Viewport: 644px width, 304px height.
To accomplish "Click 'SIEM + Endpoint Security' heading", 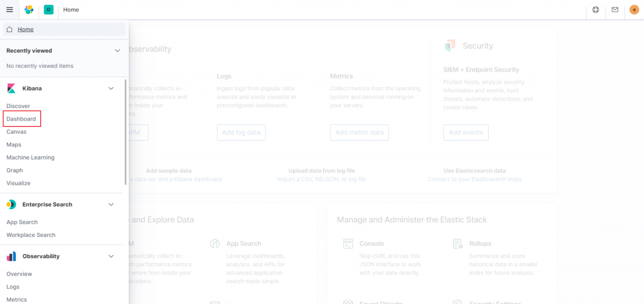I will [x=481, y=70].
